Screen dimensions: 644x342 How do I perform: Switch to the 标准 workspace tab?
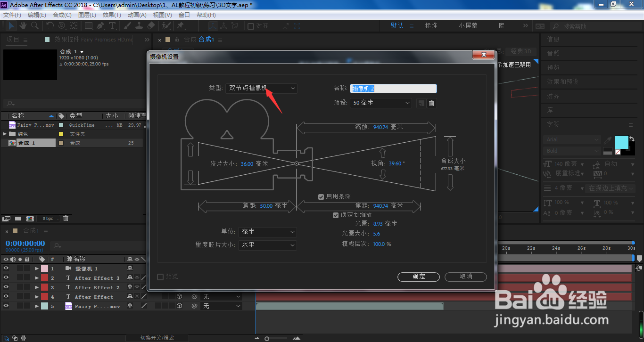point(431,26)
